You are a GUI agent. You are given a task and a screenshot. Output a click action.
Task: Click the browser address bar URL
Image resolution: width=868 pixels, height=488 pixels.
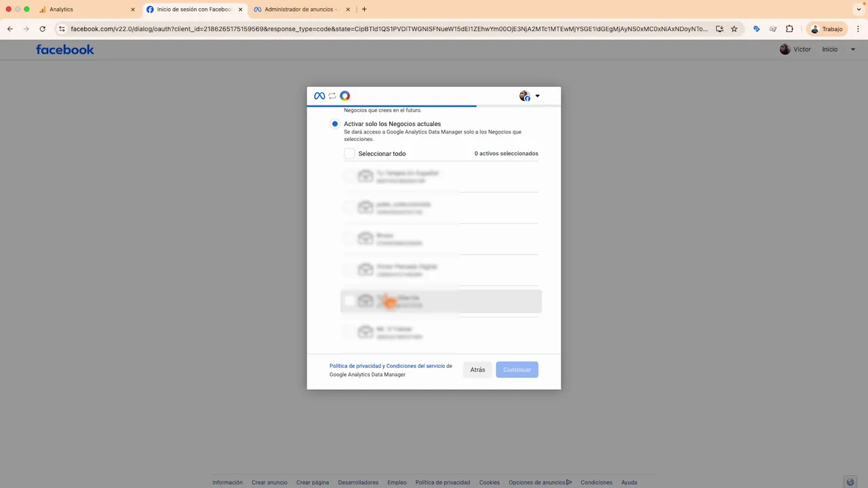tap(389, 29)
